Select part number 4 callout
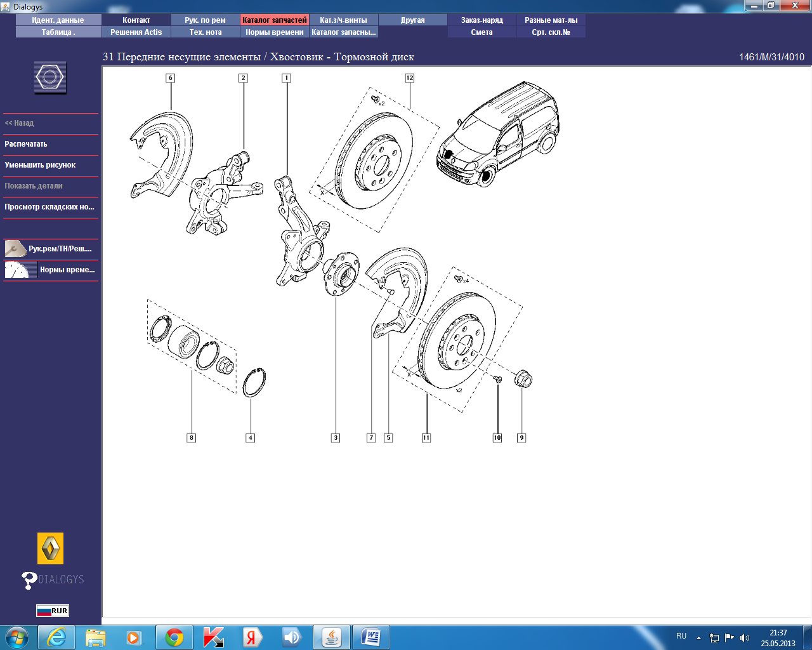812x650 pixels. click(251, 438)
